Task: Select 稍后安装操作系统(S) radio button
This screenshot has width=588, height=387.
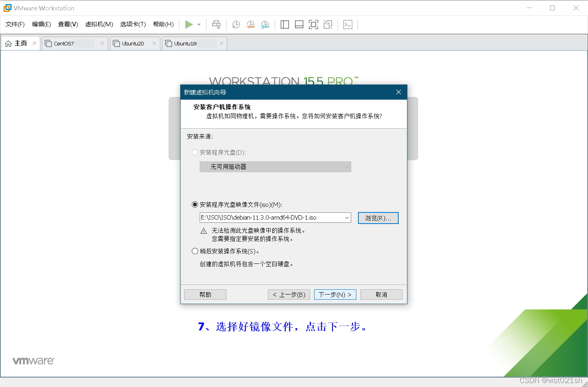Action: pos(195,251)
